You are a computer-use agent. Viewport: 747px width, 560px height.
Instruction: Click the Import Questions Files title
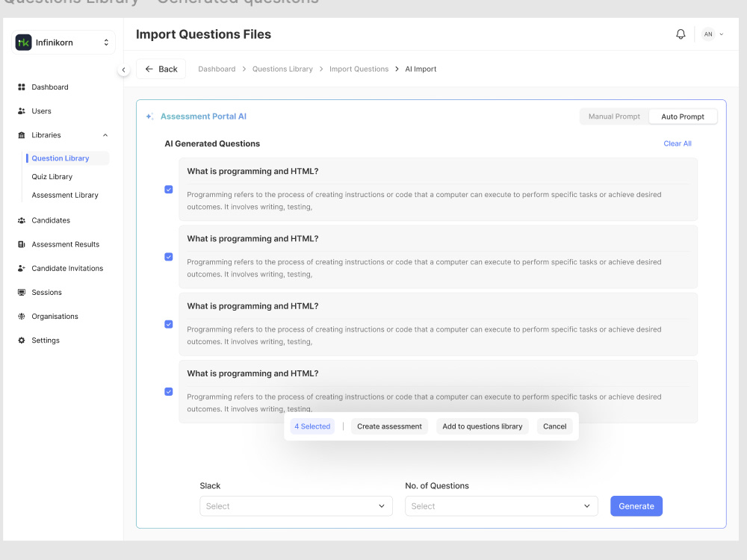click(x=203, y=34)
